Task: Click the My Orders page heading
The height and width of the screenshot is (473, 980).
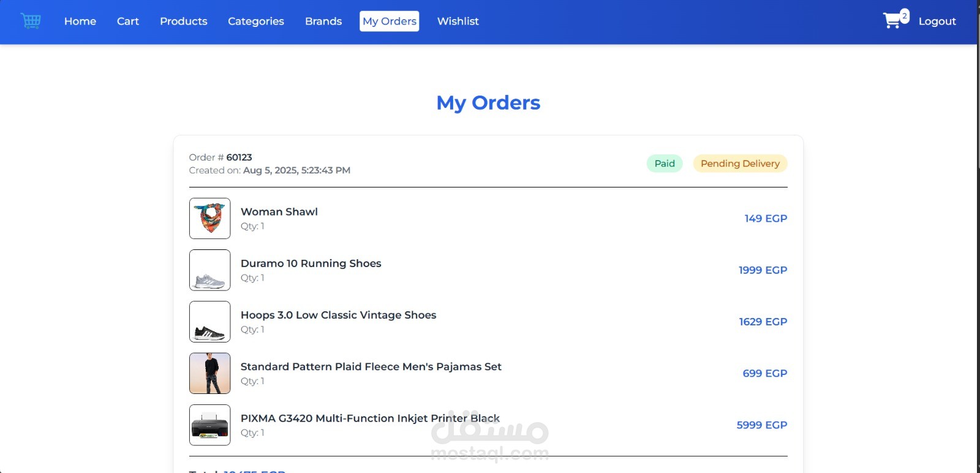Action: (x=488, y=103)
